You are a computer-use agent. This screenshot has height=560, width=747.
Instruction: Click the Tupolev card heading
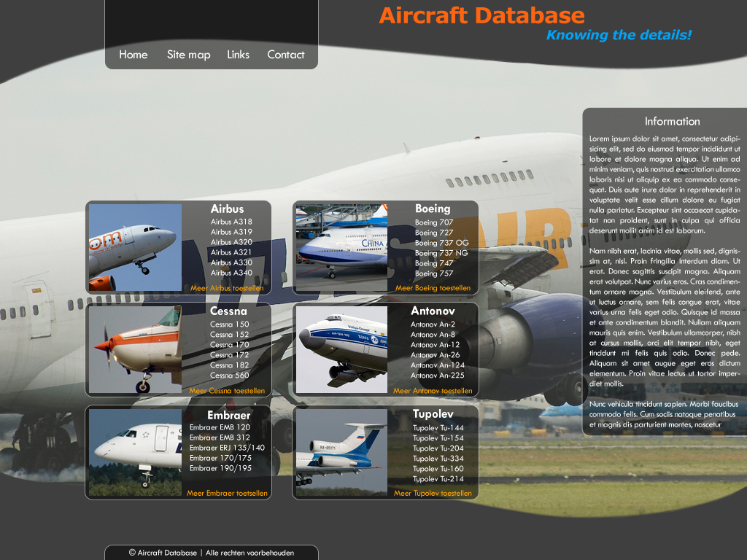pos(433,414)
